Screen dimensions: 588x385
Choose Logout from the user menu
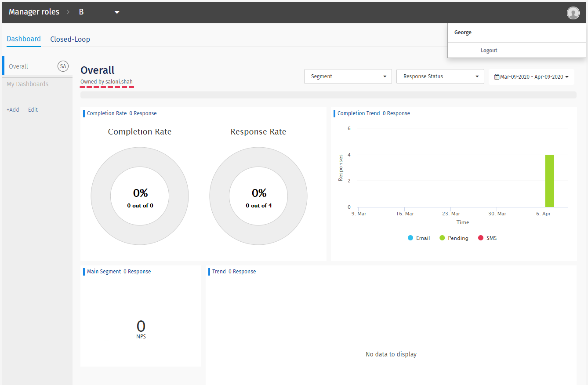489,51
